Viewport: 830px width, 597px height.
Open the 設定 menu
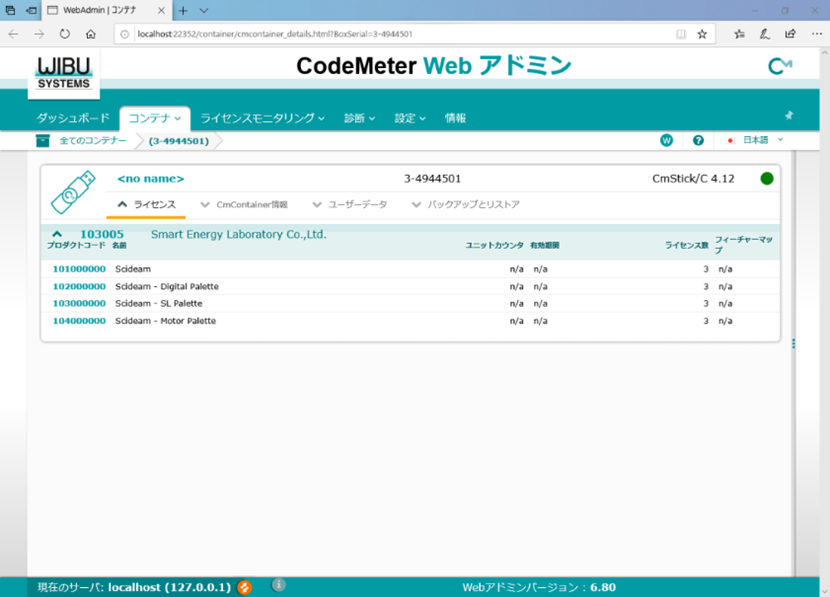[410, 118]
